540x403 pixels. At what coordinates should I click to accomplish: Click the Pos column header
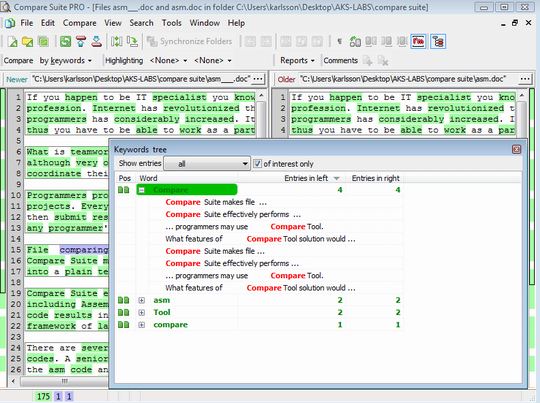124,178
